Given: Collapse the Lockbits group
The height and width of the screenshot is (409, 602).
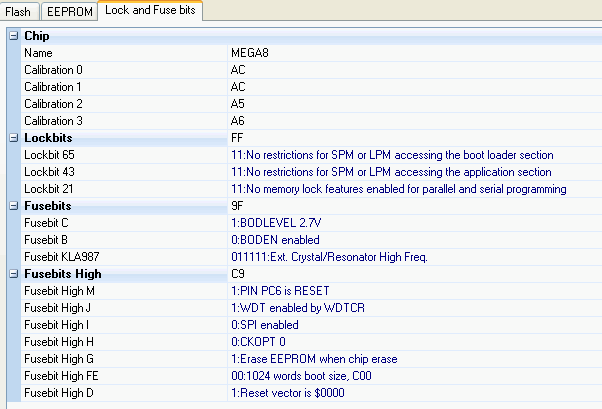Looking at the screenshot, I should (x=13, y=138).
